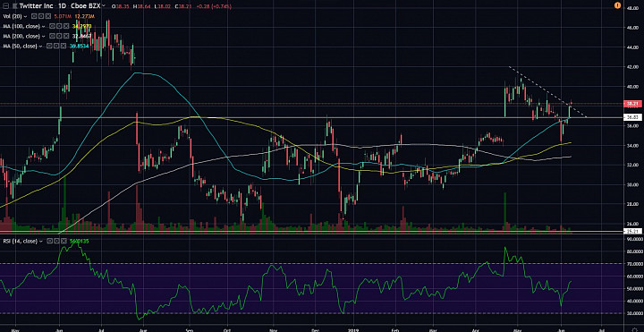Open MA (200, close) settings icon

tap(59, 36)
